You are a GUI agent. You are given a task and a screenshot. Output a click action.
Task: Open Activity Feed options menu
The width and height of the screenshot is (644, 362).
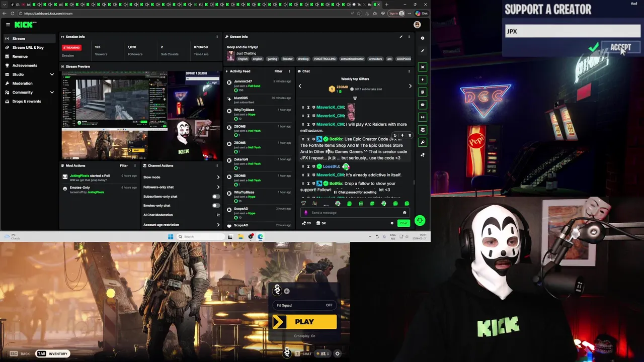pos(289,71)
